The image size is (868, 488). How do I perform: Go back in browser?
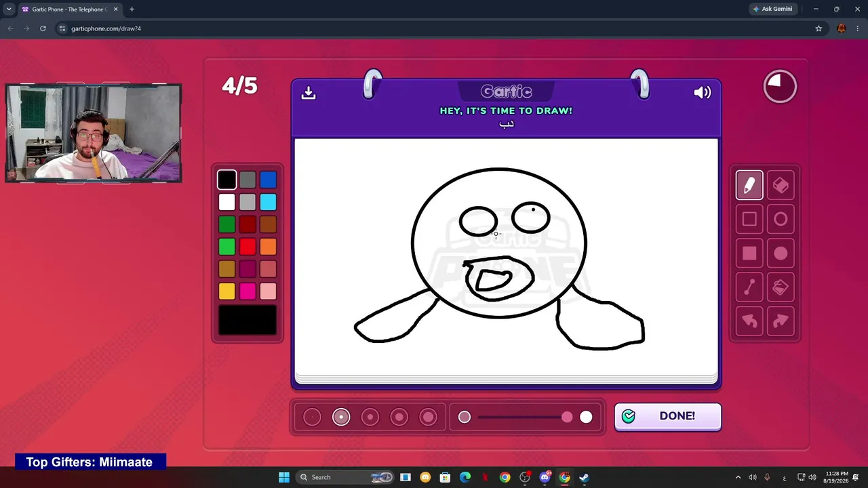click(10, 28)
